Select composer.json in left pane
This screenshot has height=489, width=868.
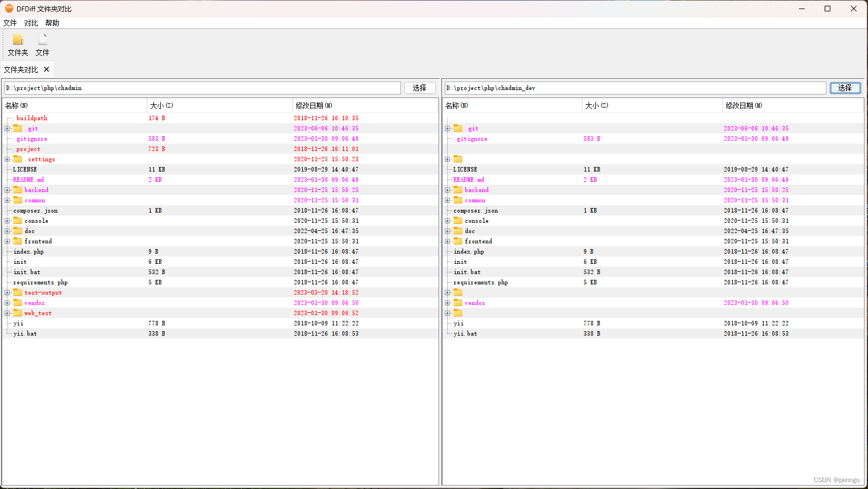pos(35,210)
